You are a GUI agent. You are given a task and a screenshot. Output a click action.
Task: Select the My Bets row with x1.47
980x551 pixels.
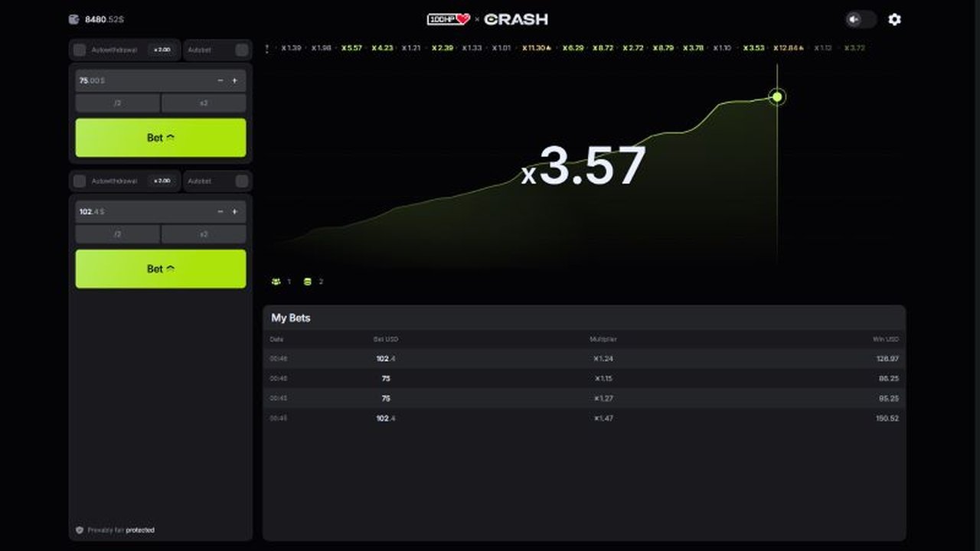(584, 418)
